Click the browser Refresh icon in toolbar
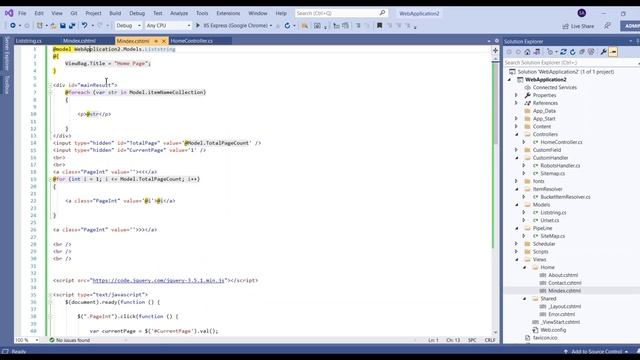This screenshot has height=360, width=640. click(x=287, y=26)
